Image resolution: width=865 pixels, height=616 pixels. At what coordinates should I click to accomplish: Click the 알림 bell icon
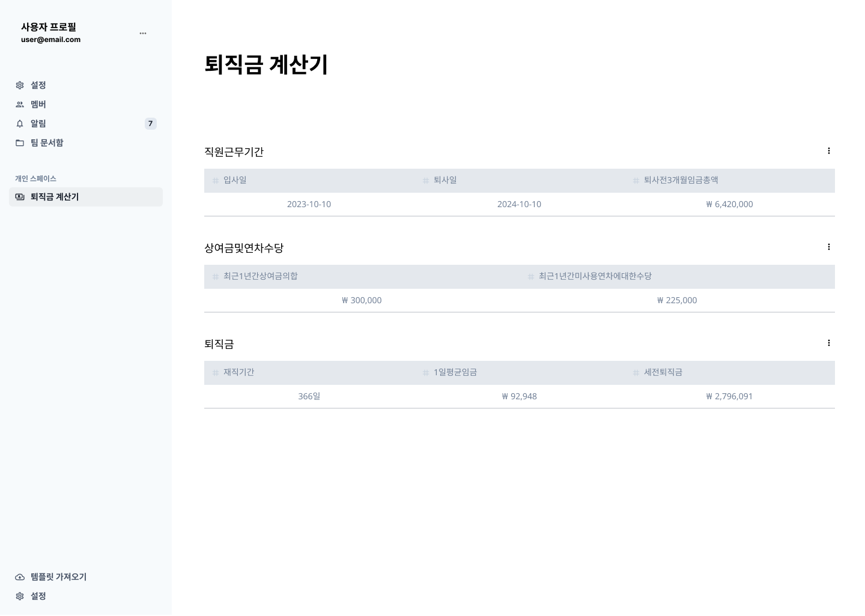coord(20,124)
